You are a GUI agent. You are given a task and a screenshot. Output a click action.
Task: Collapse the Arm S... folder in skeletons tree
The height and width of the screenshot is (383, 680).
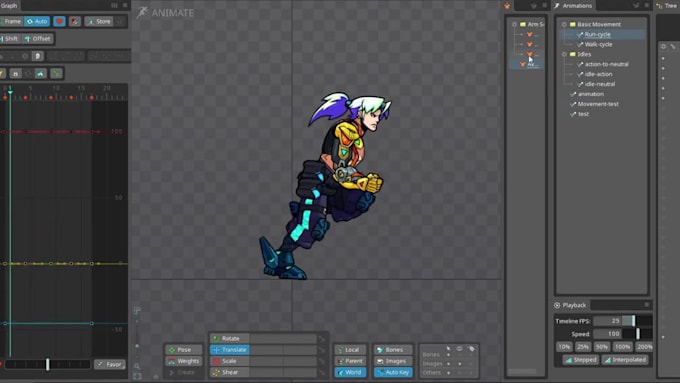[514, 24]
